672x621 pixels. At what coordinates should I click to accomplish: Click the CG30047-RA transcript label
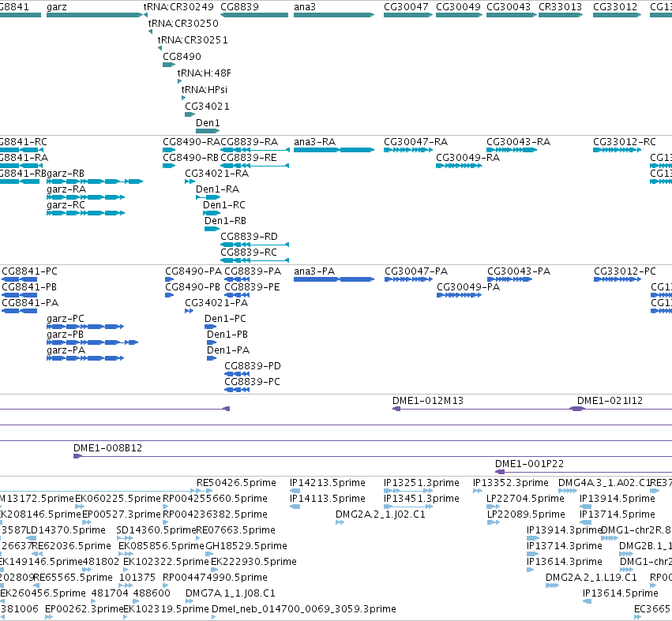tap(415, 142)
